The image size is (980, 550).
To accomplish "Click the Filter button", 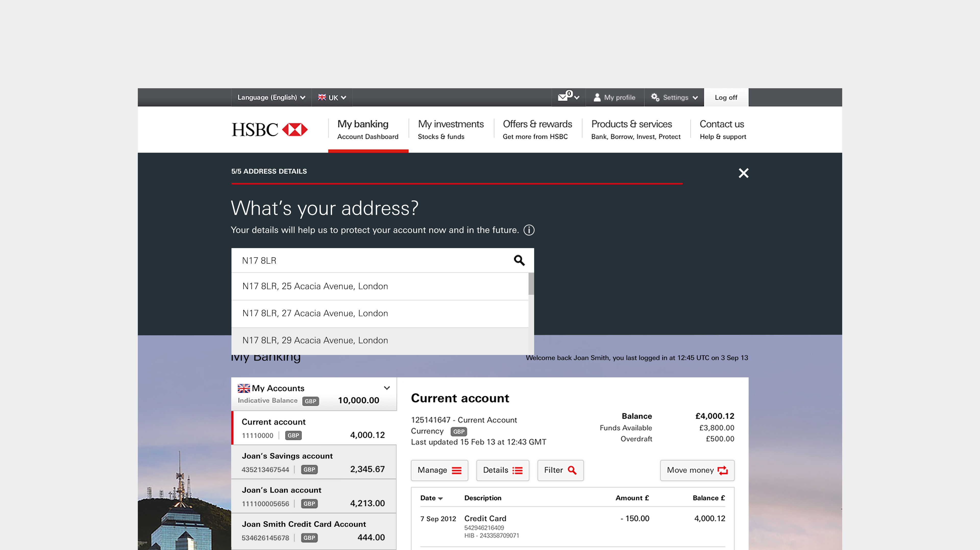I will (560, 470).
